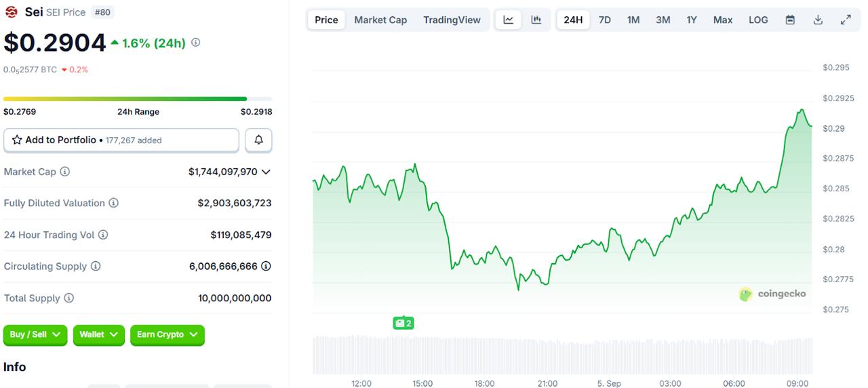
Task: Set chart range to Max
Action: pyautogui.click(x=723, y=20)
